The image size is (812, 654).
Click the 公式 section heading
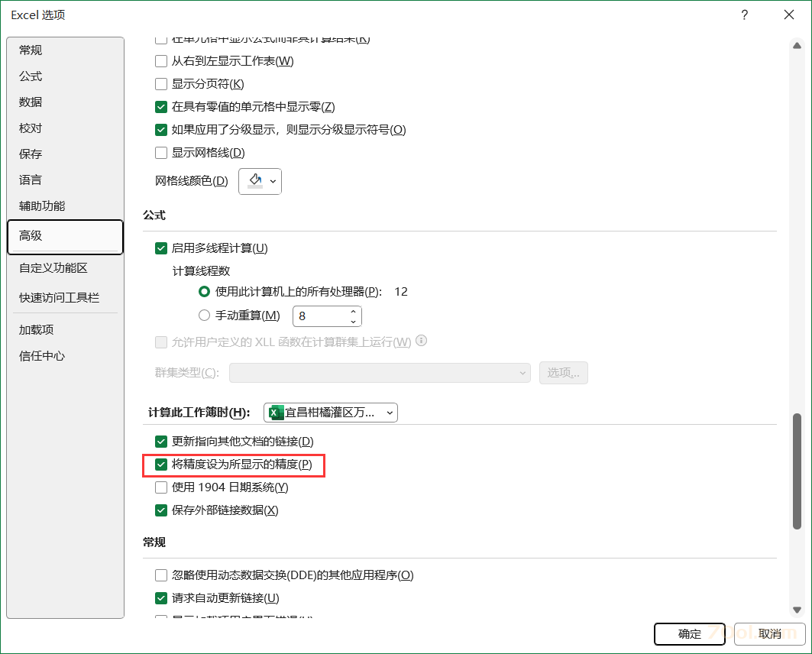click(x=154, y=215)
